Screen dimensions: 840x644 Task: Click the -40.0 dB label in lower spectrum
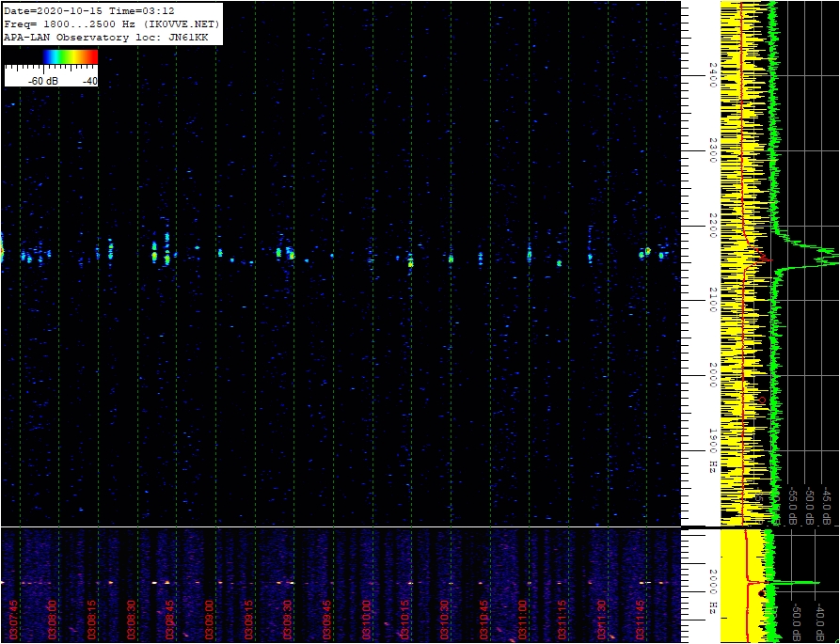pyautogui.click(x=819, y=623)
